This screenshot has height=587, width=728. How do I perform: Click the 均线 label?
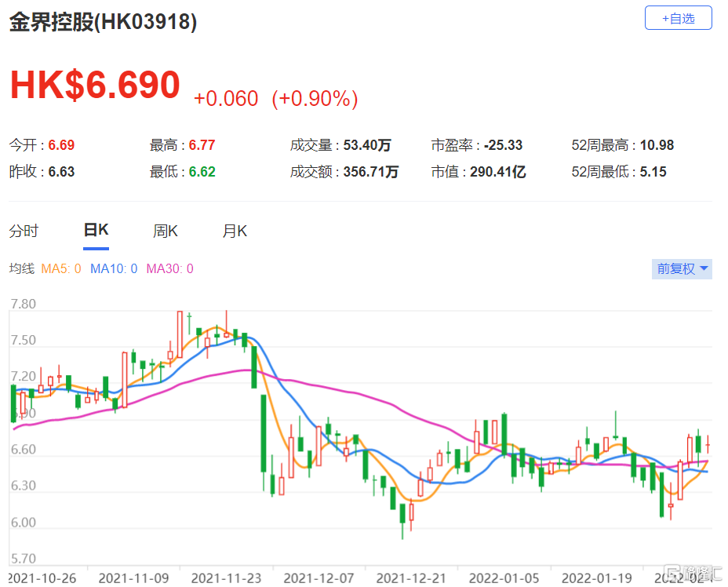[21, 269]
